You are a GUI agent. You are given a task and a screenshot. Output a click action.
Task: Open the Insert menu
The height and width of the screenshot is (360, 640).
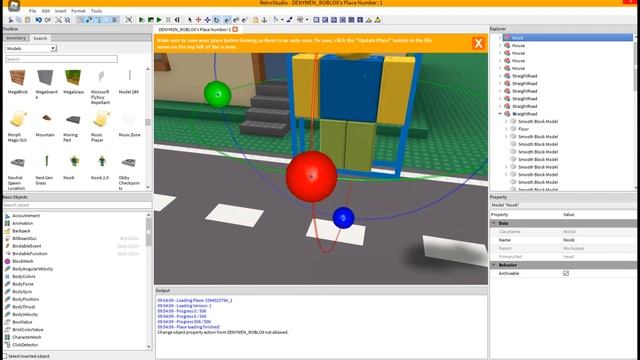(60, 11)
